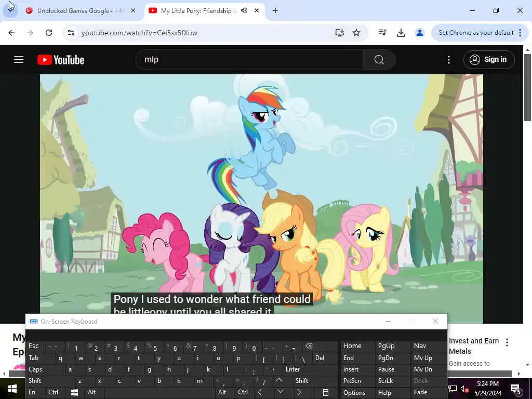Click the address bar URL
This screenshot has height=399, width=532.
[139, 33]
